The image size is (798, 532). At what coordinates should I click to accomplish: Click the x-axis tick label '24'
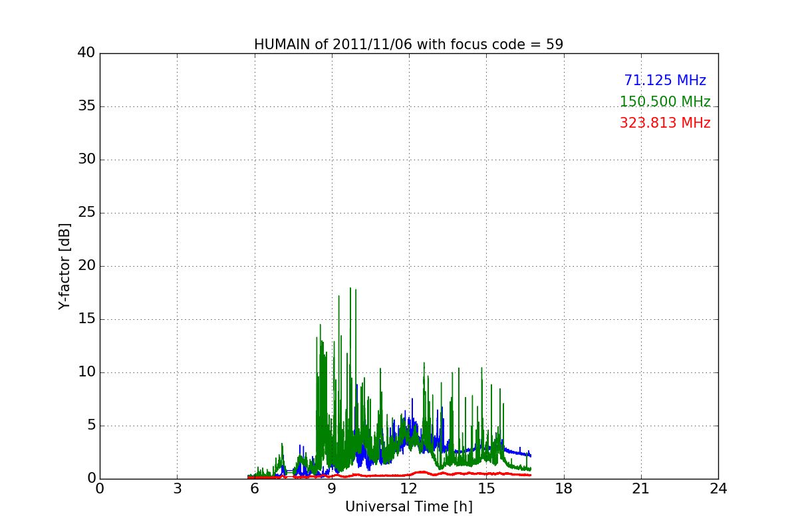(718, 488)
